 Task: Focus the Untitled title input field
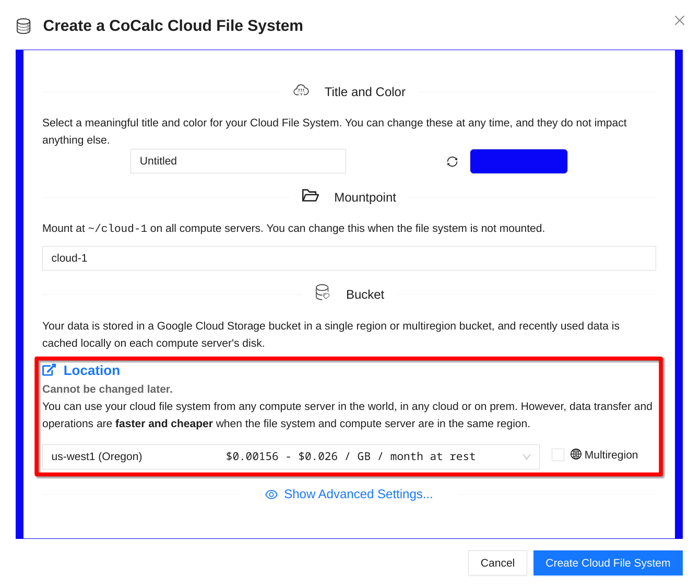[238, 161]
